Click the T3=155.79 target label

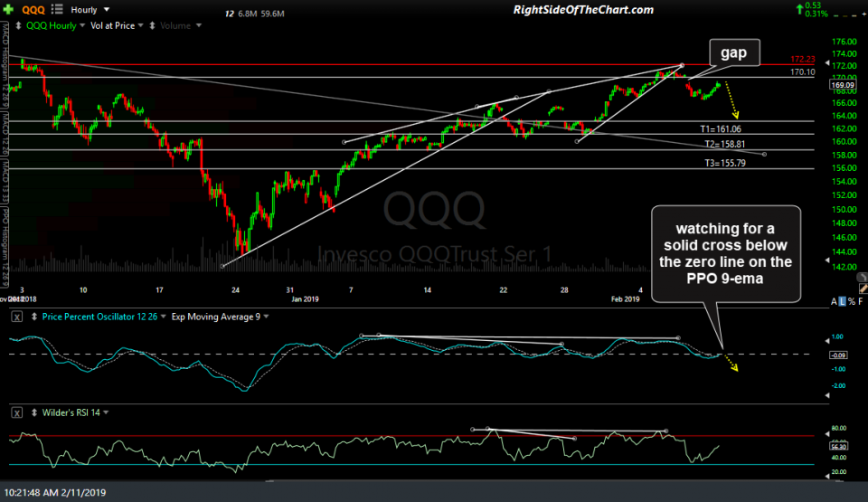coord(724,163)
